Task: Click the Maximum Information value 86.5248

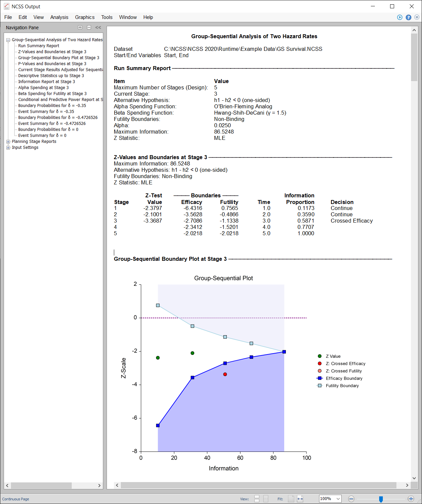Action: click(x=224, y=132)
